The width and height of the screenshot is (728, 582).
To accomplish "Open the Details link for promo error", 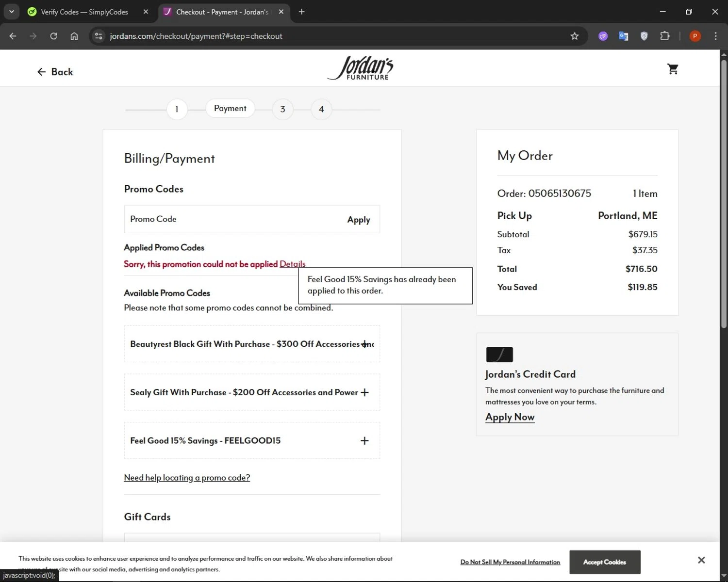I will 293,264.
